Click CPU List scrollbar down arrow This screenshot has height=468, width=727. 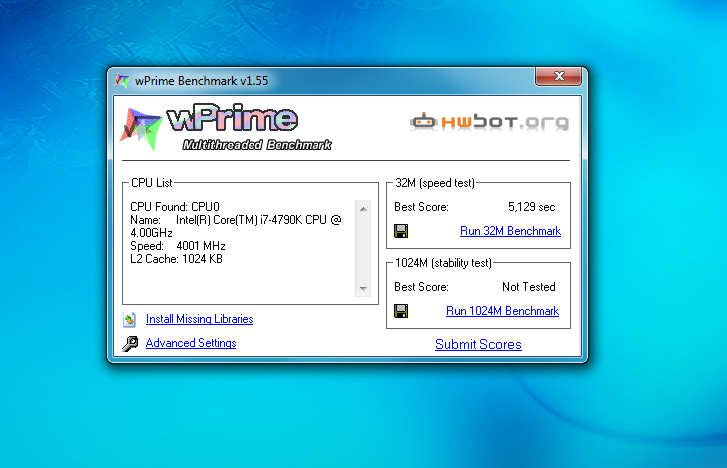click(x=363, y=288)
